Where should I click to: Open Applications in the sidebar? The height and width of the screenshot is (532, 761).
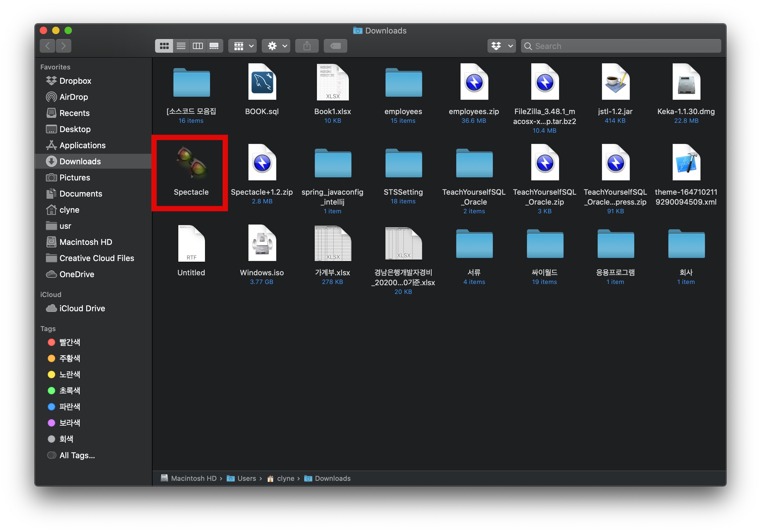click(x=82, y=145)
